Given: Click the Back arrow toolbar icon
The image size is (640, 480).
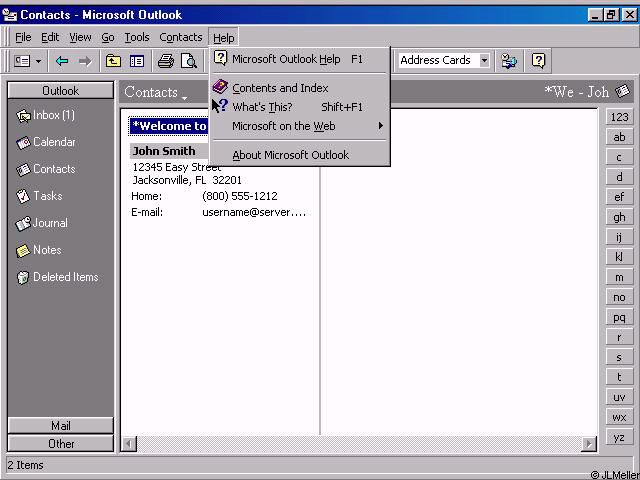Looking at the screenshot, I should click(62, 61).
